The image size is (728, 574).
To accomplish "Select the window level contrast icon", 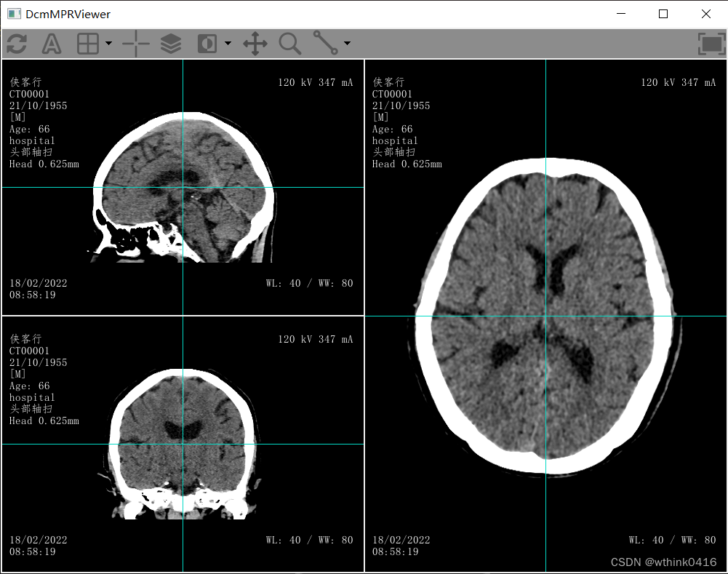I will (207, 44).
